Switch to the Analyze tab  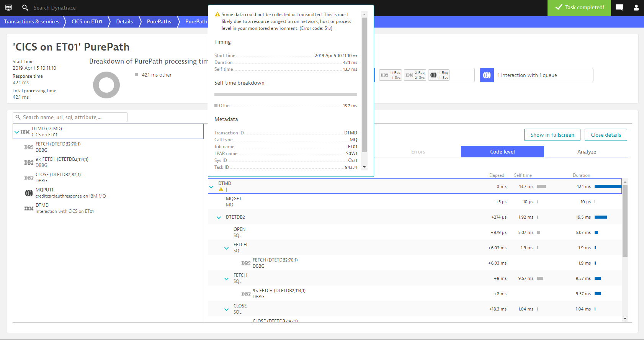[x=587, y=152]
